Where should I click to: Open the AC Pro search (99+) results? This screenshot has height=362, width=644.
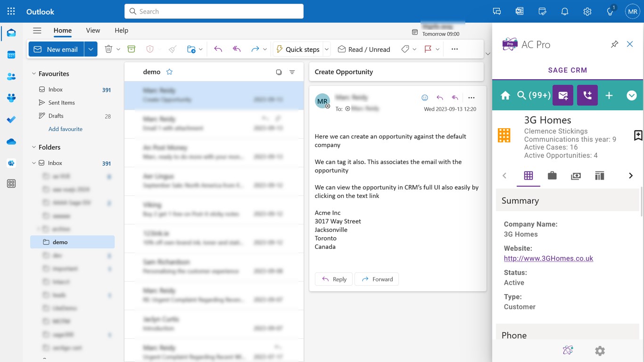(534, 96)
